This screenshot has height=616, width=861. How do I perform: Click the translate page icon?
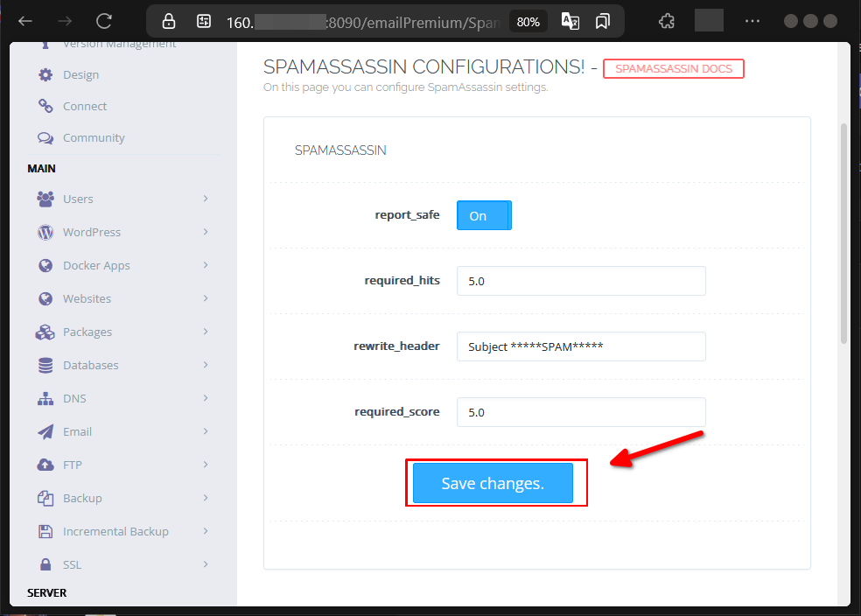click(570, 21)
